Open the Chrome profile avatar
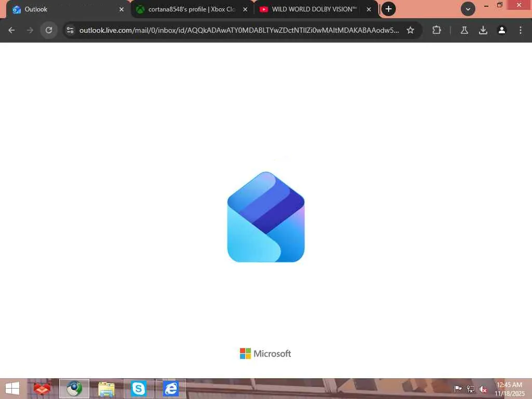The height and width of the screenshot is (399, 532). coord(502,30)
